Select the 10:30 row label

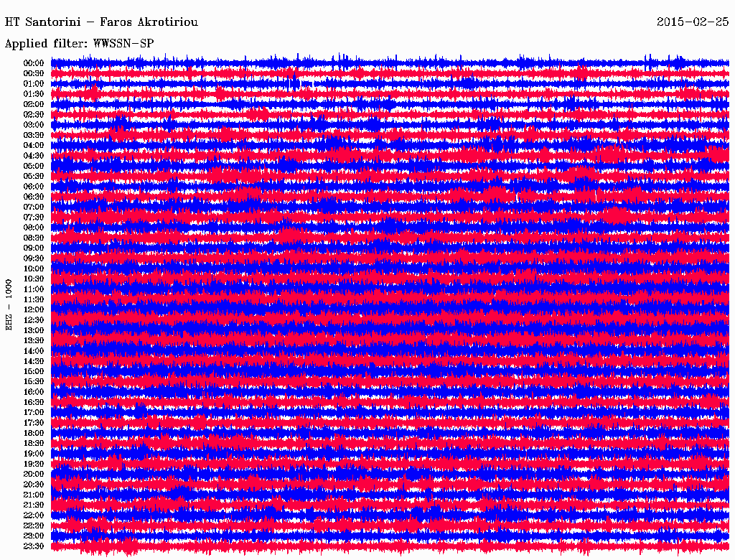(x=34, y=279)
